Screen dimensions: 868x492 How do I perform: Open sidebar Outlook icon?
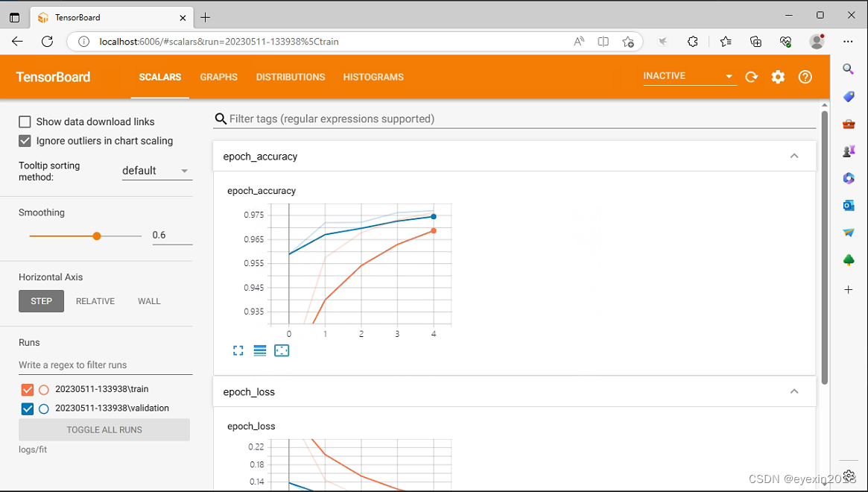coord(848,206)
